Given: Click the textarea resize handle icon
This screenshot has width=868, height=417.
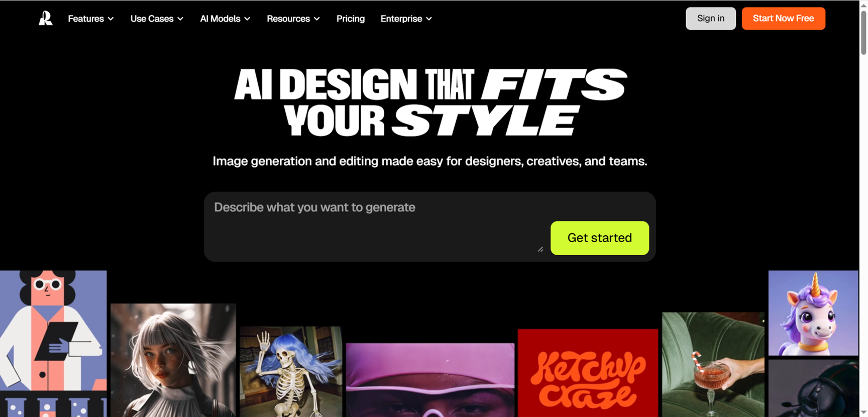Looking at the screenshot, I should 540,249.
